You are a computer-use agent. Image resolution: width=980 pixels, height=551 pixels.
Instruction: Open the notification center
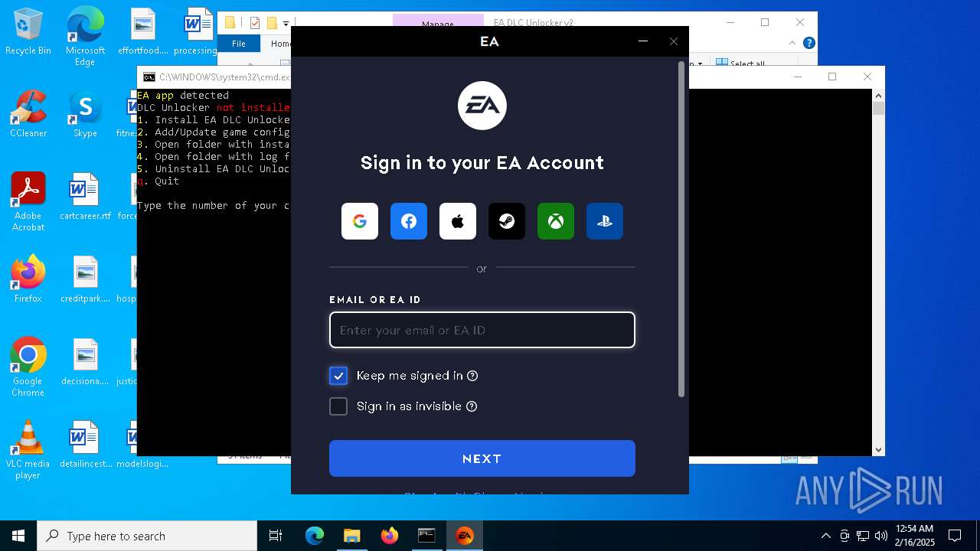point(955,536)
